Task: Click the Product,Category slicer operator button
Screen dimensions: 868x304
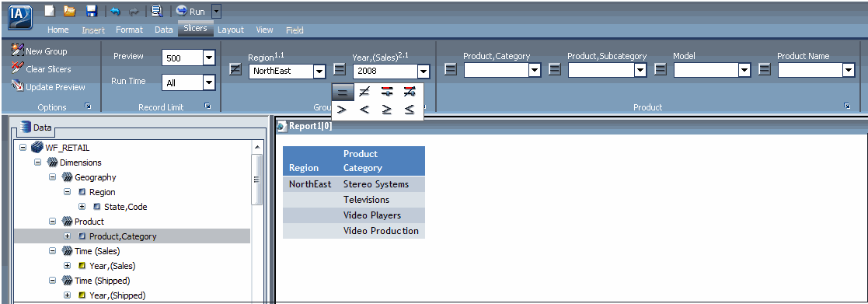Action: (x=451, y=70)
